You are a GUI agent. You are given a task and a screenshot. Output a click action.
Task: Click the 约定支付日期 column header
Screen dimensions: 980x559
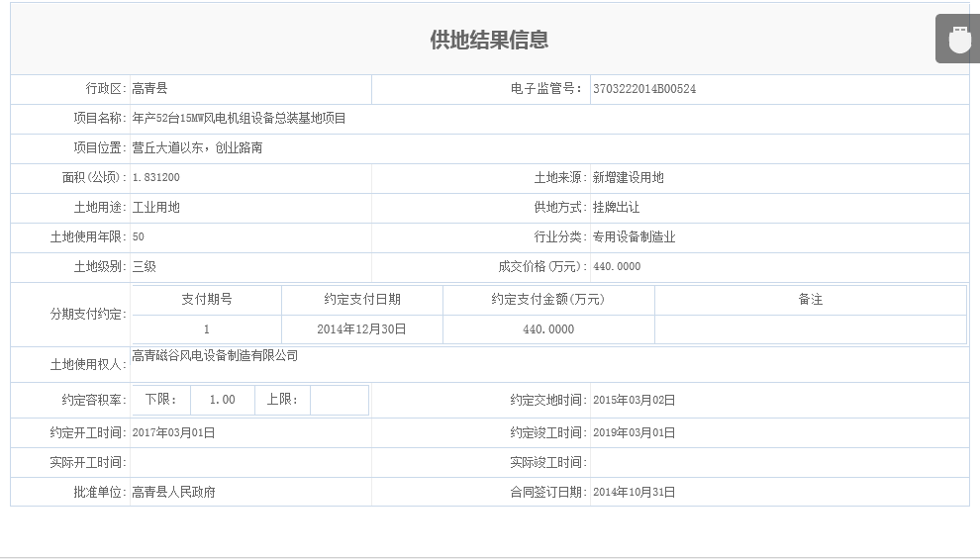point(362,299)
